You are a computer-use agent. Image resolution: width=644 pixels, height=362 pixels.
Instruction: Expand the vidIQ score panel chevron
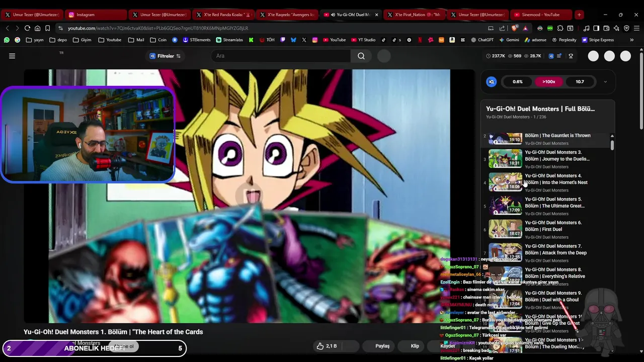pos(605,81)
